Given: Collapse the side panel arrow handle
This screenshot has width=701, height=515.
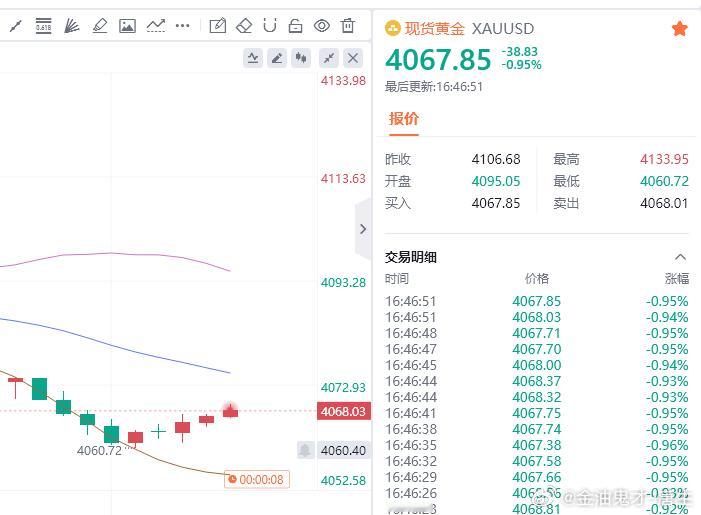Looking at the screenshot, I should coord(363,229).
